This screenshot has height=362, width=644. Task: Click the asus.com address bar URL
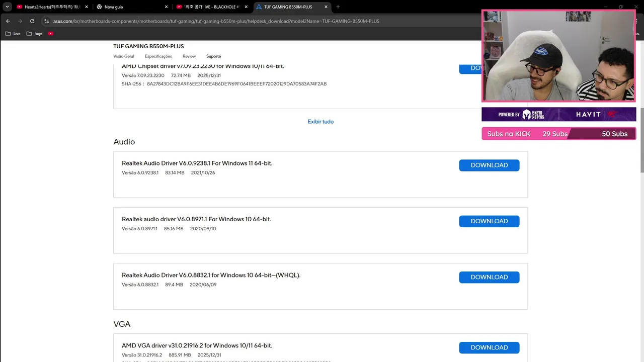216,21
